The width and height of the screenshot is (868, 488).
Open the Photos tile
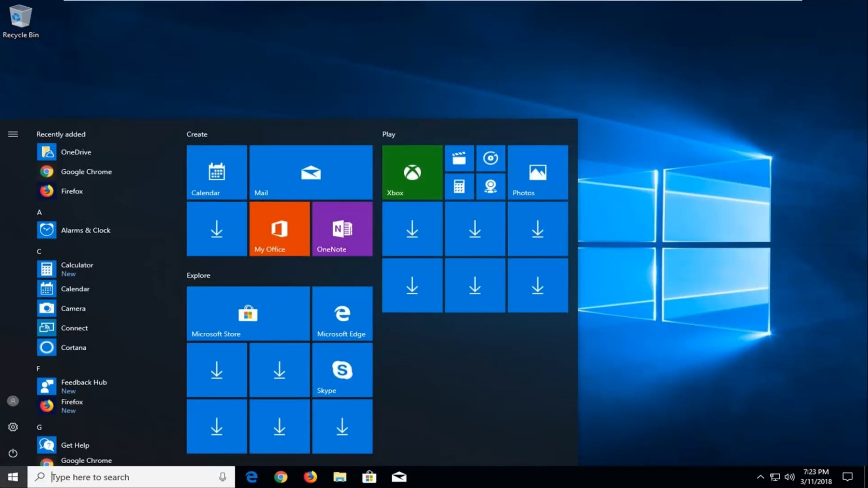537,172
